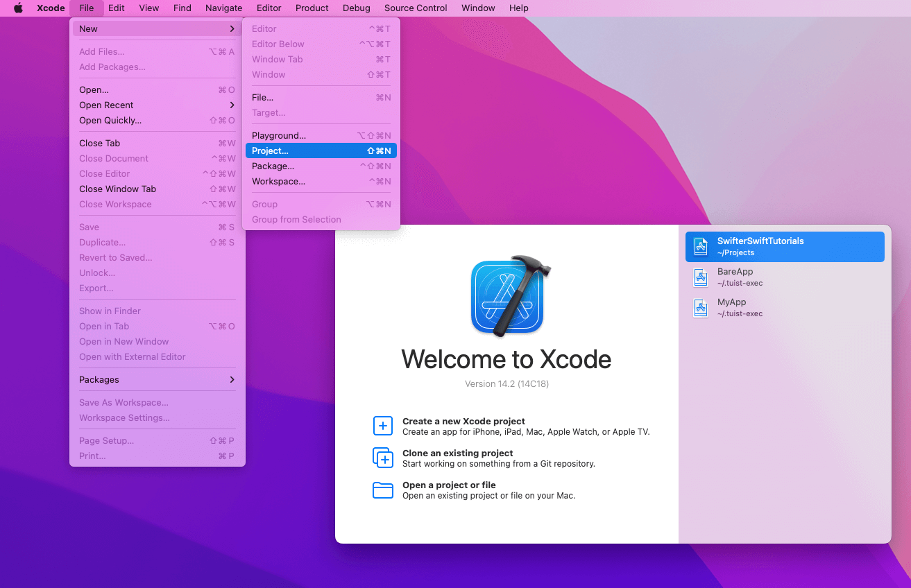Select Close Window Tab menu item

117,189
